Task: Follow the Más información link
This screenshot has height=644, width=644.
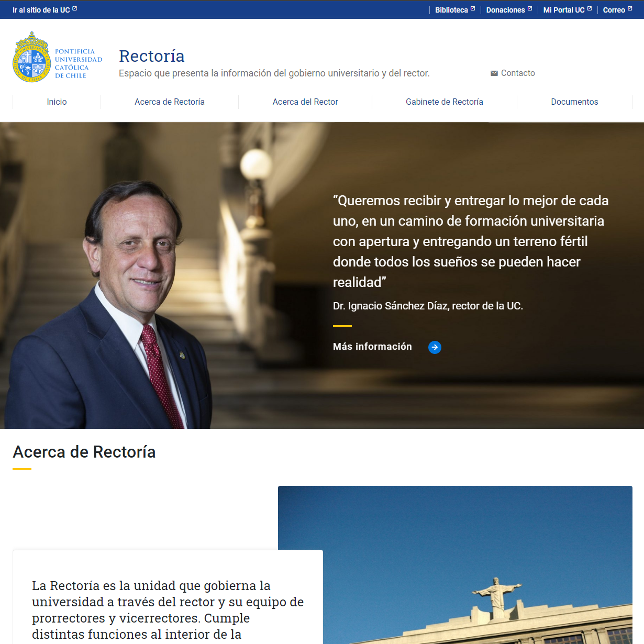Action: (x=372, y=347)
